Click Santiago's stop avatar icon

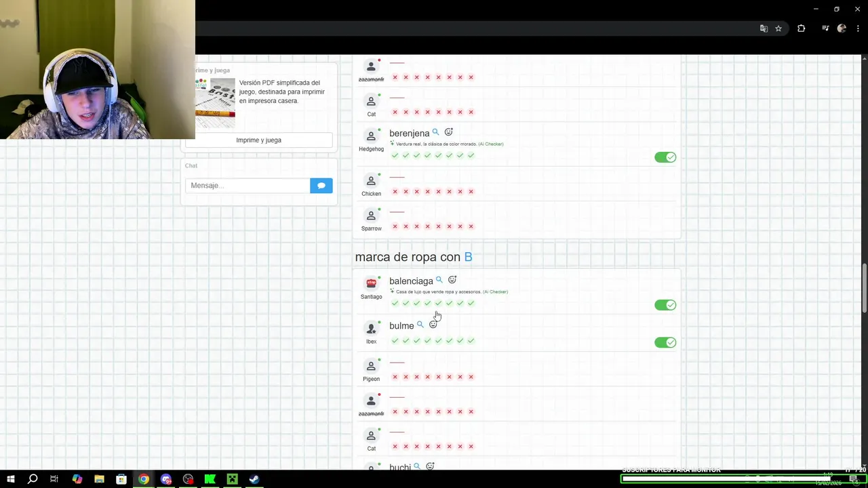pyautogui.click(x=371, y=283)
